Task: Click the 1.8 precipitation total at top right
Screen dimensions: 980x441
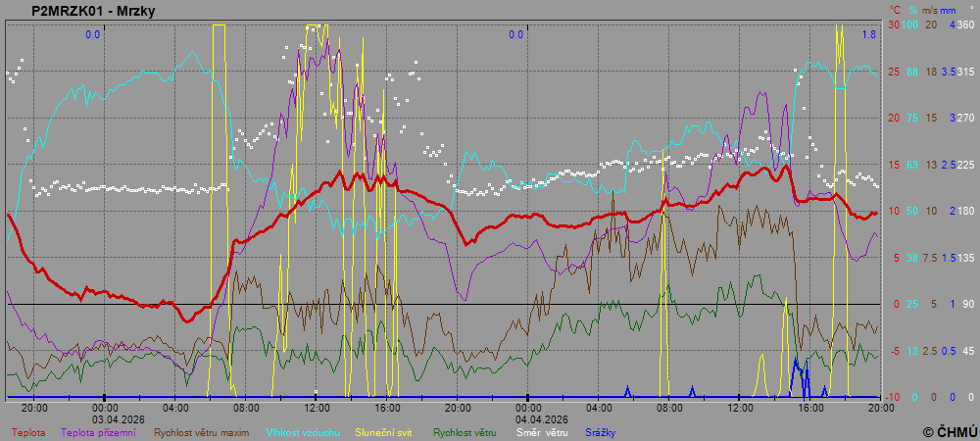Action: point(868,34)
